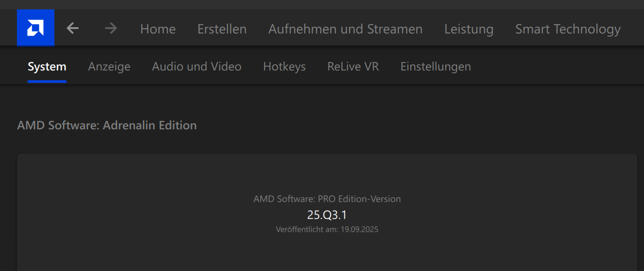The width and height of the screenshot is (644, 271).
Task: Click the version number 25.Q3.1
Action: pos(327,215)
